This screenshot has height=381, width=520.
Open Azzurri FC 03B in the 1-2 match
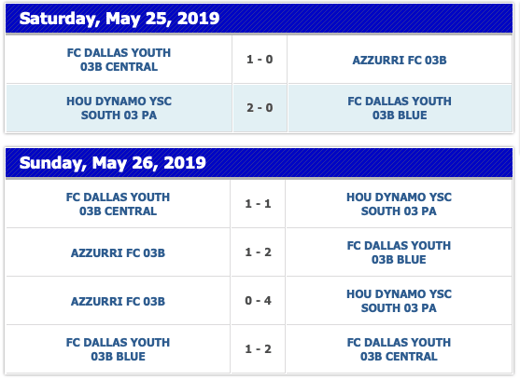pos(118,253)
